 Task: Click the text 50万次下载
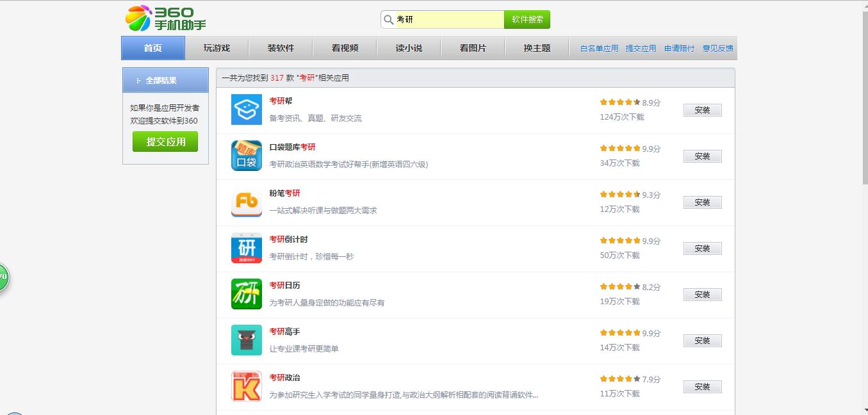point(619,256)
